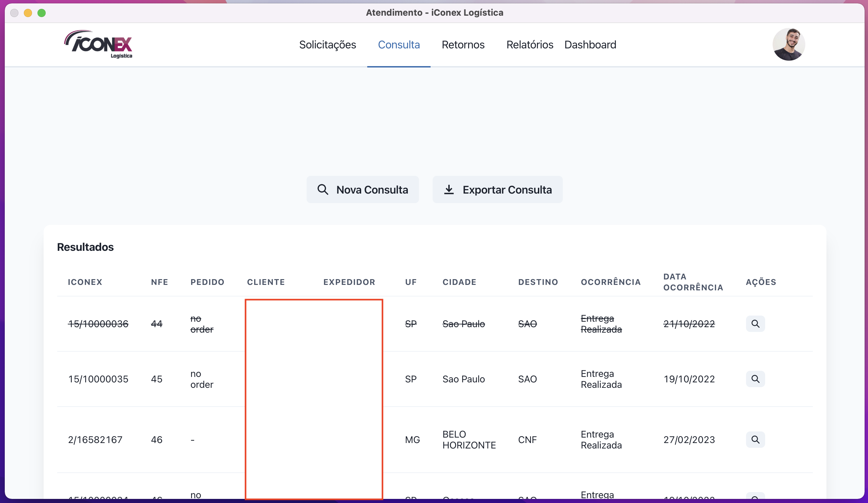The width and height of the screenshot is (868, 503).
Task: Click the DESTINO column header
Action: pos(538,282)
